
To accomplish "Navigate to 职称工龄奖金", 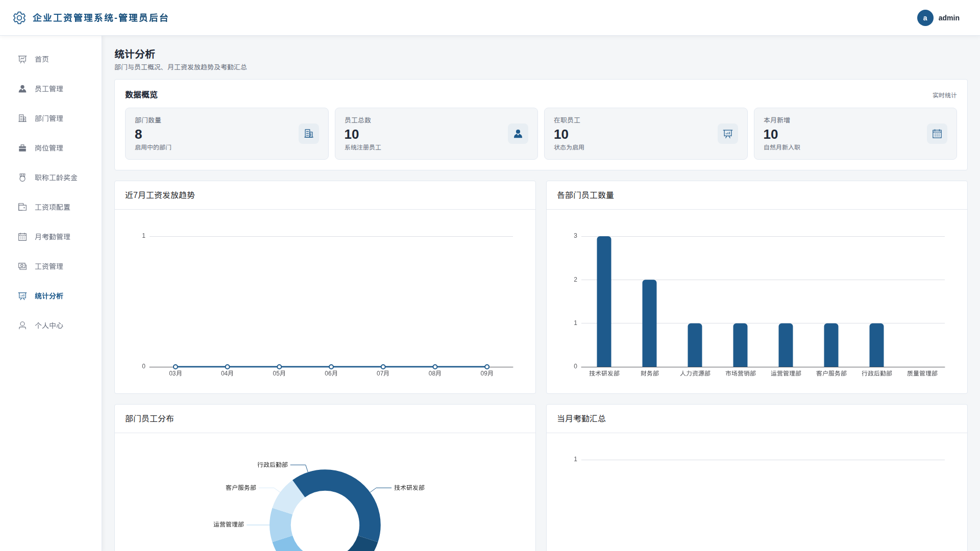I will coord(51,178).
